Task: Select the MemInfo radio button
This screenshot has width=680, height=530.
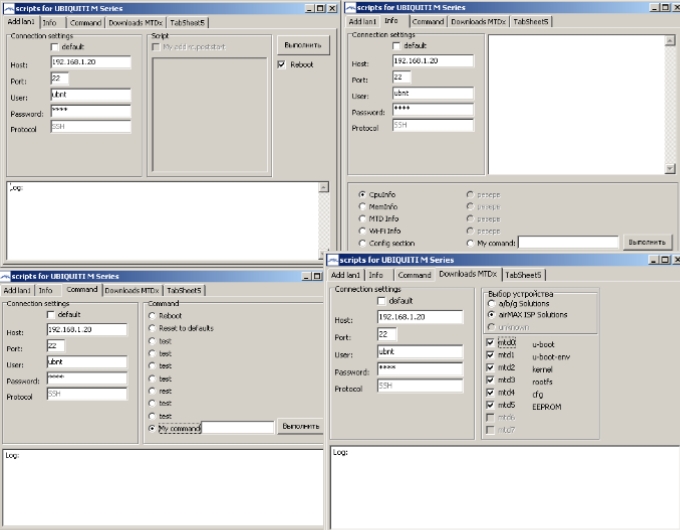Action: point(362,206)
